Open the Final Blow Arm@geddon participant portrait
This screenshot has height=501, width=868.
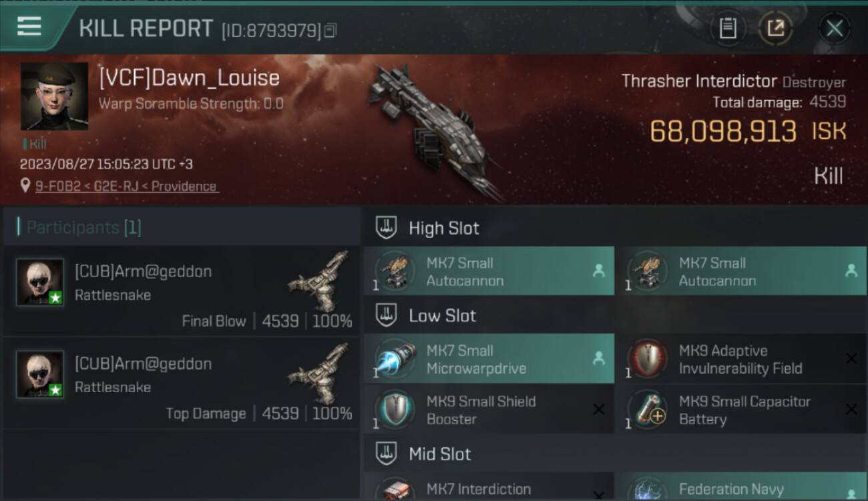pyautogui.click(x=40, y=282)
